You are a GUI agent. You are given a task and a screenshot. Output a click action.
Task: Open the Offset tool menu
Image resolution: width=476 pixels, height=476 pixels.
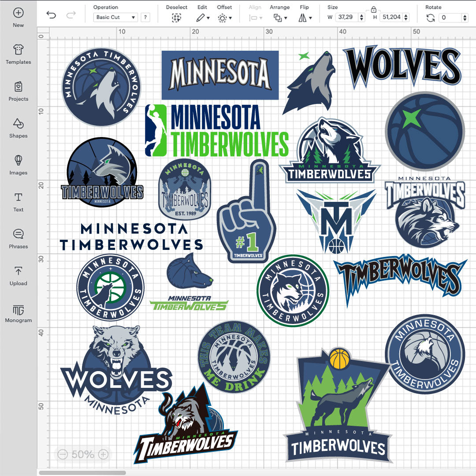click(224, 18)
